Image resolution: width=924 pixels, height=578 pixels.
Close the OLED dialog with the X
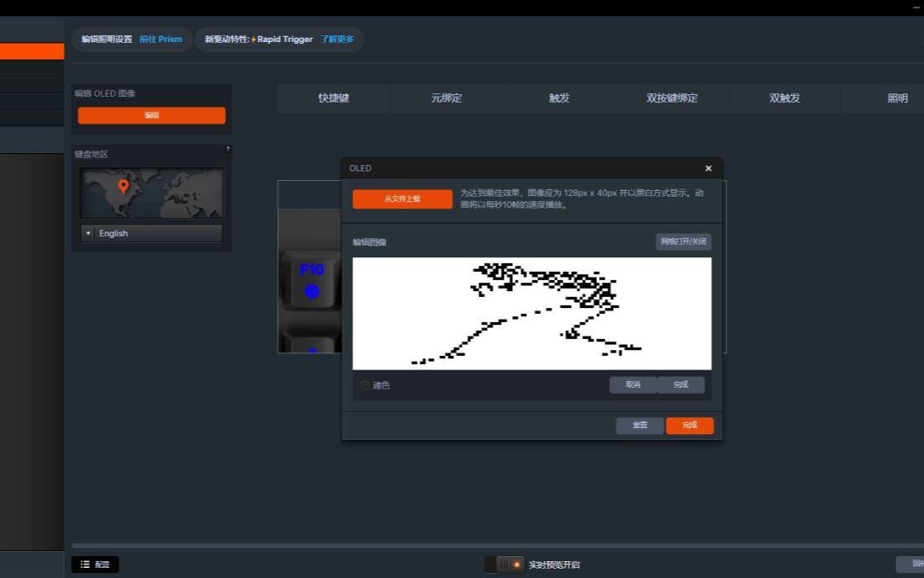[x=708, y=168]
